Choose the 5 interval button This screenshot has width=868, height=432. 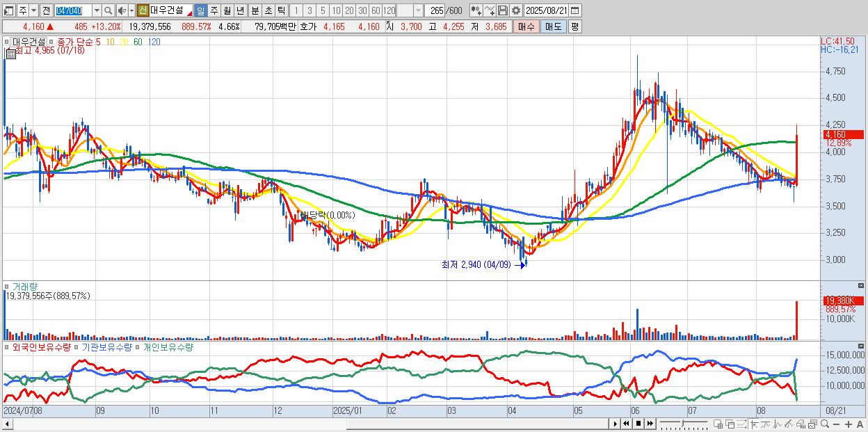click(323, 10)
